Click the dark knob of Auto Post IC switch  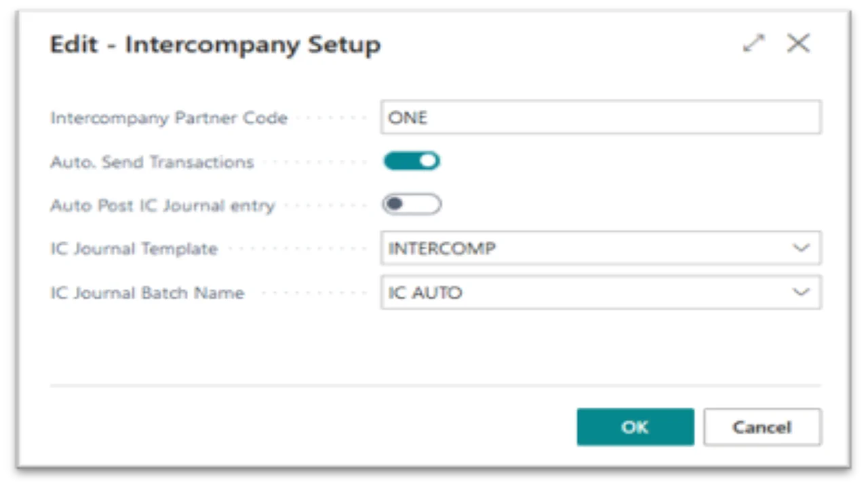[395, 205]
